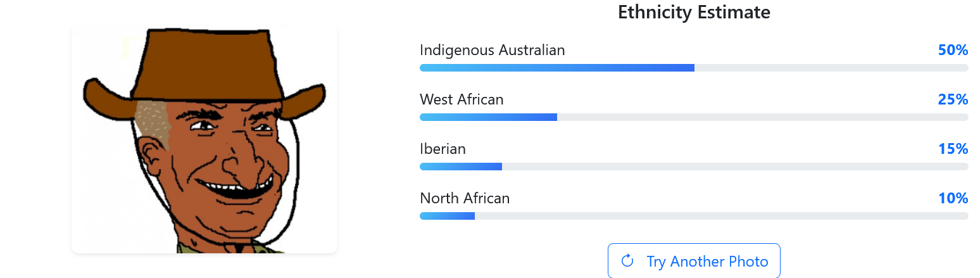Click the North African progress bar
The height and width of the screenshot is (278, 980).
pyautogui.click(x=694, y=216)
